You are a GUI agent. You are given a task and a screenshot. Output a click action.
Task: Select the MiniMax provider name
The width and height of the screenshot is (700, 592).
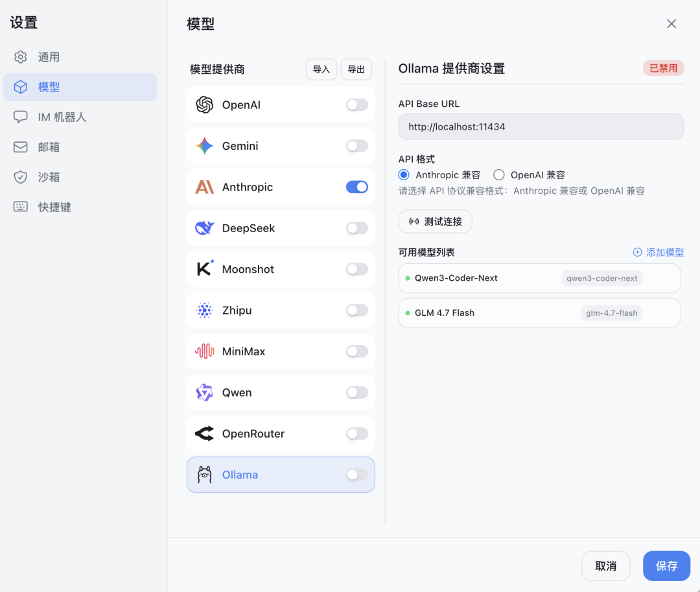coord(243,351)
